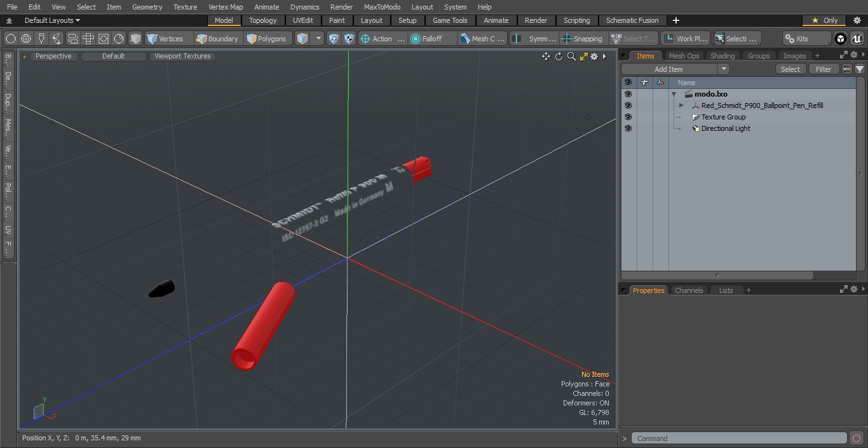Screen dimensions: 868x448
Task: Open the Default Layouts dropdown
Action: coord(52,20)
